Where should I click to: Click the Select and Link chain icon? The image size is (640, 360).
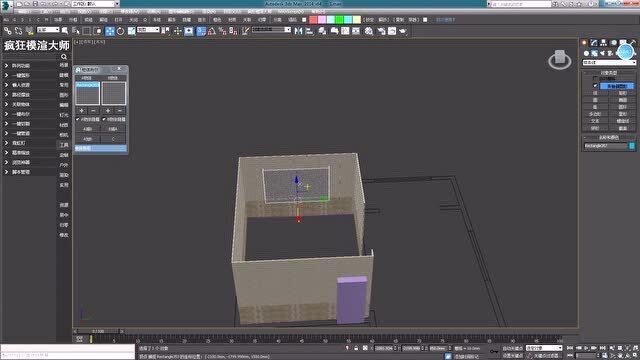(x=8, y=31)
